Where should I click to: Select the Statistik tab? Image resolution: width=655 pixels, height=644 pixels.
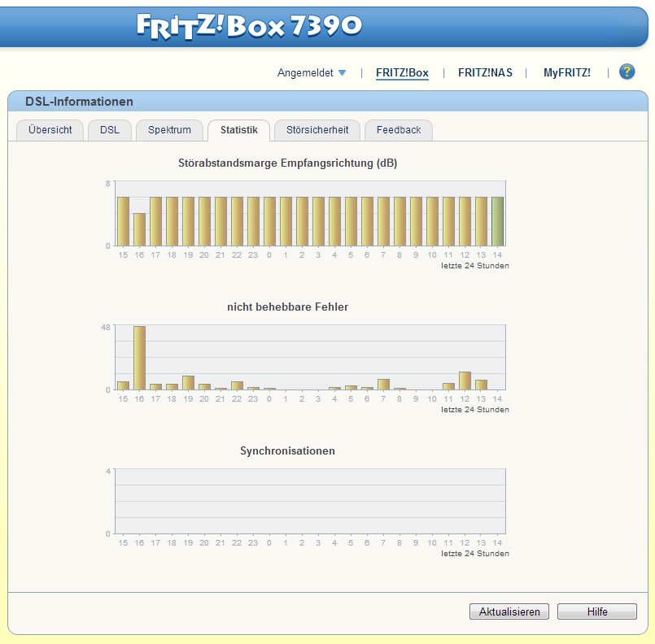pos(239,130)
